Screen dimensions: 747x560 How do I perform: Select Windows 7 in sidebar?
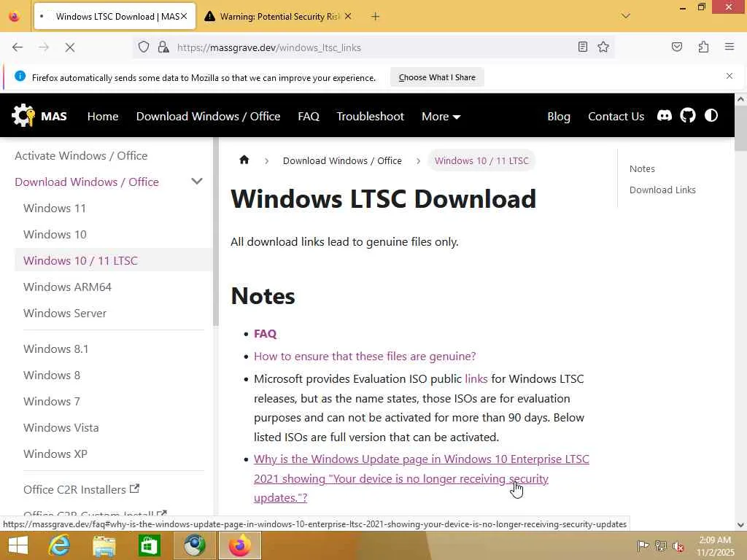click(x=52, y=401)
